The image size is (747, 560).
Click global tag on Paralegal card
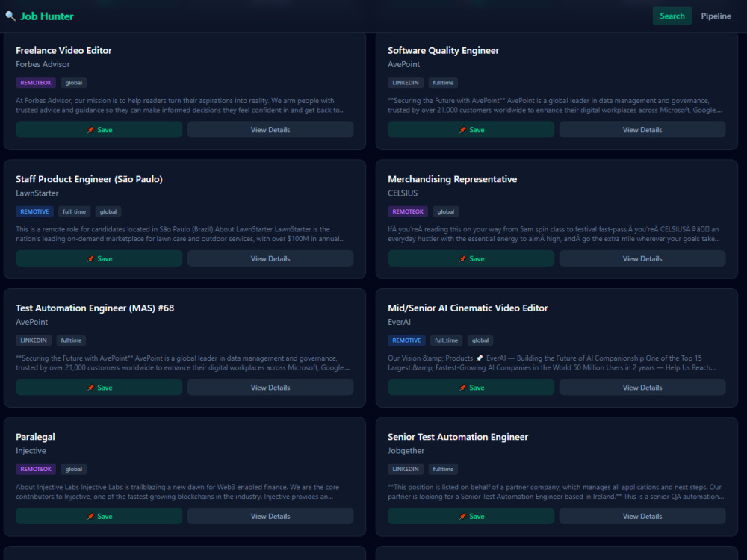74,469
